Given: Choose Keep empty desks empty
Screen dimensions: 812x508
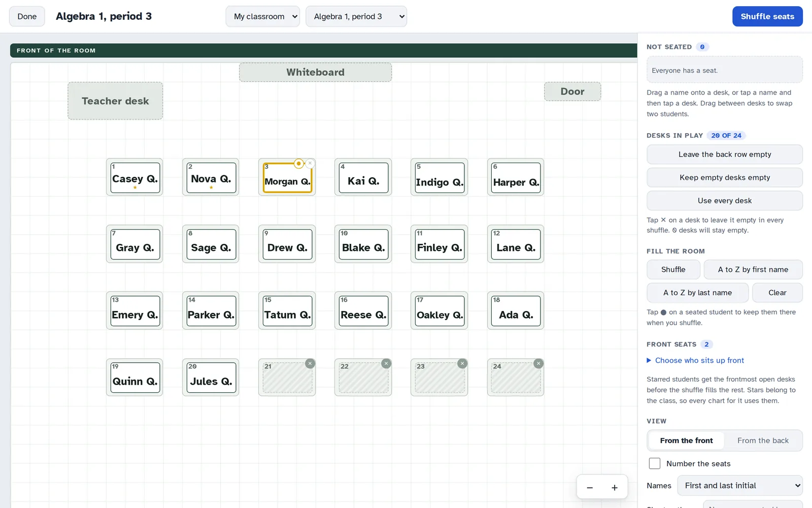Looking at the screenshot, I should [x=725, y=177].
